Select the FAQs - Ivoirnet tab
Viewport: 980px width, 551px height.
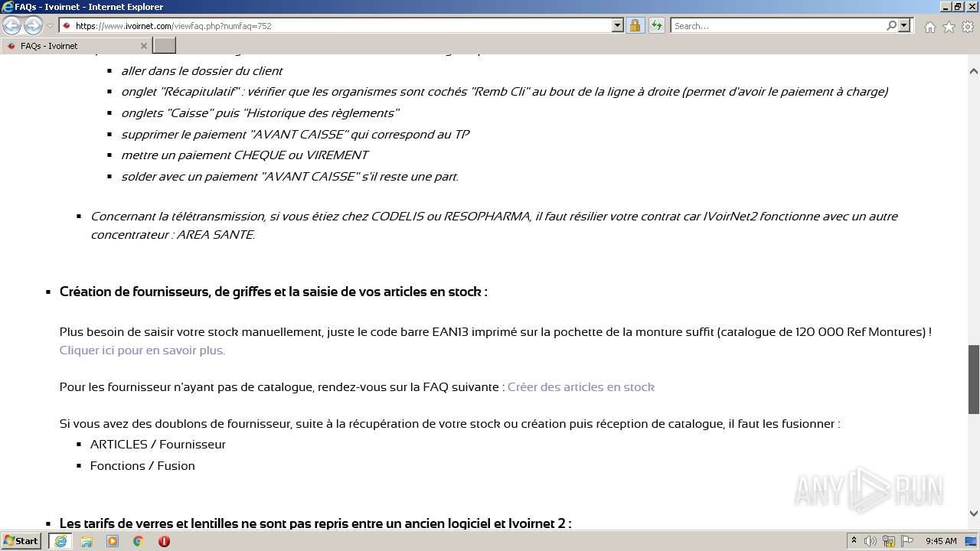75,46
